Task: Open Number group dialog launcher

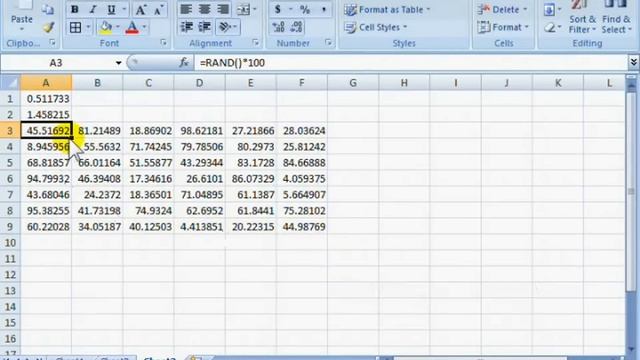Action: click(328, 42)
